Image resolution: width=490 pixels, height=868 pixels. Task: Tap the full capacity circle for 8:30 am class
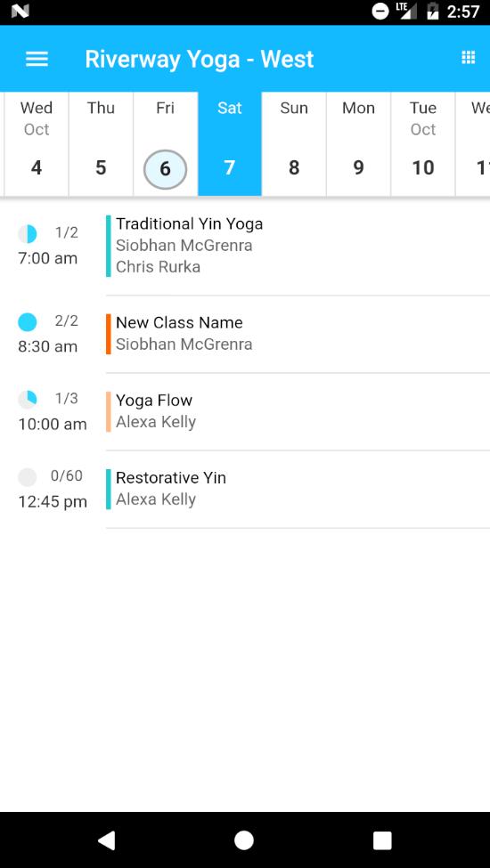coord(28,322)
